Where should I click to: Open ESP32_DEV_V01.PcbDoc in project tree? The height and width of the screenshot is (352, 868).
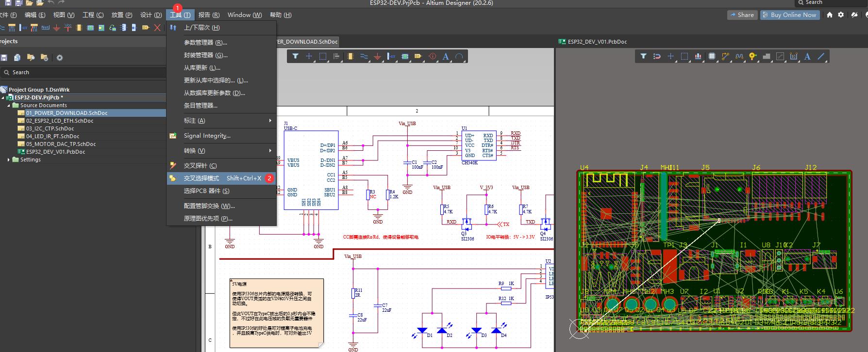55,152
